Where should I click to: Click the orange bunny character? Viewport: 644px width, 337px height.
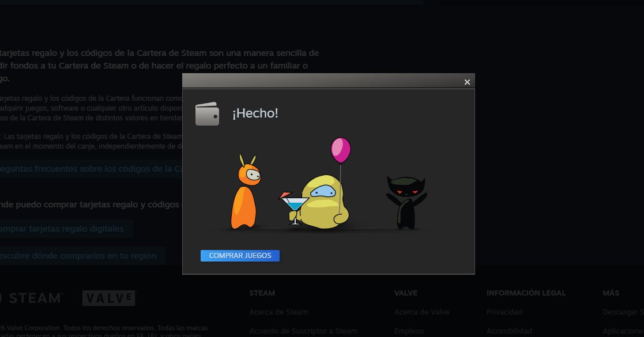click(x=246, y=192)
